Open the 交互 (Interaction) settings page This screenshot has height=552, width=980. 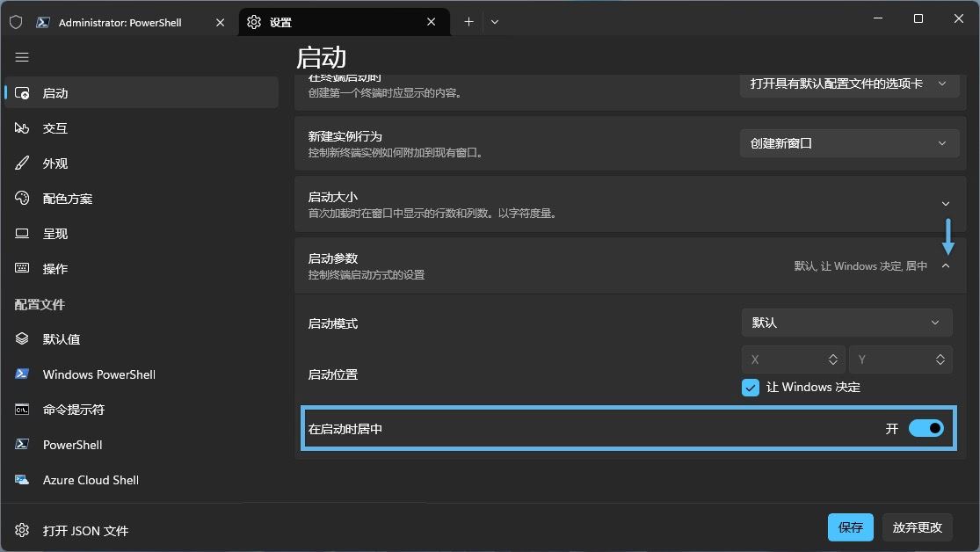54,127
